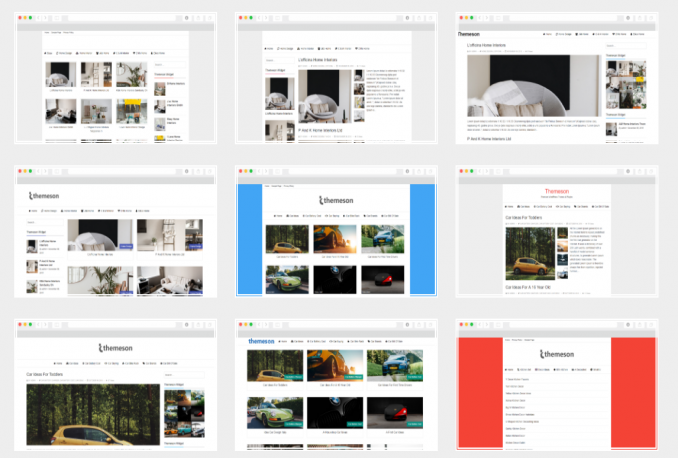Click Home nav item under red Themeson title
Viewport: 678px width, 458px height.
tap(509, 207)
